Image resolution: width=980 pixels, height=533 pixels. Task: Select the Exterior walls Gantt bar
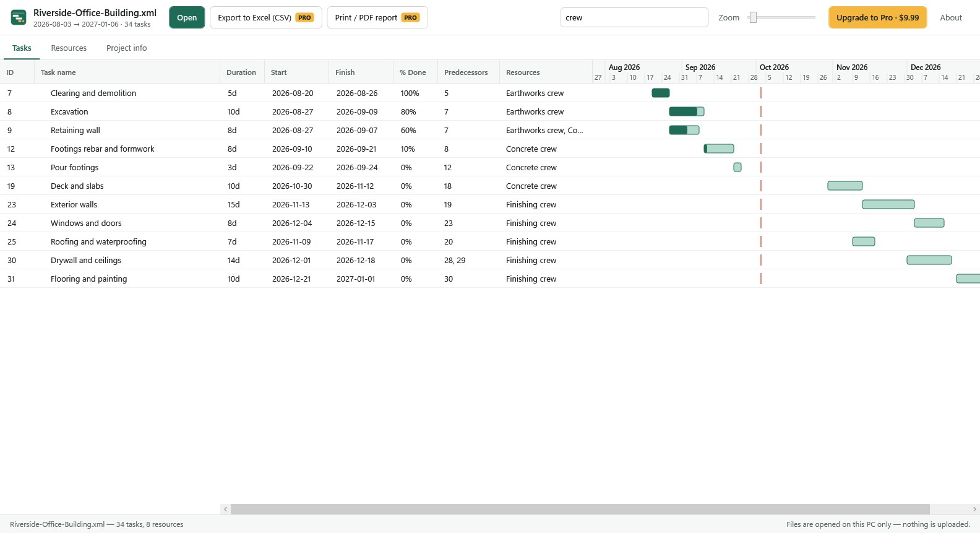coord(888,204)
